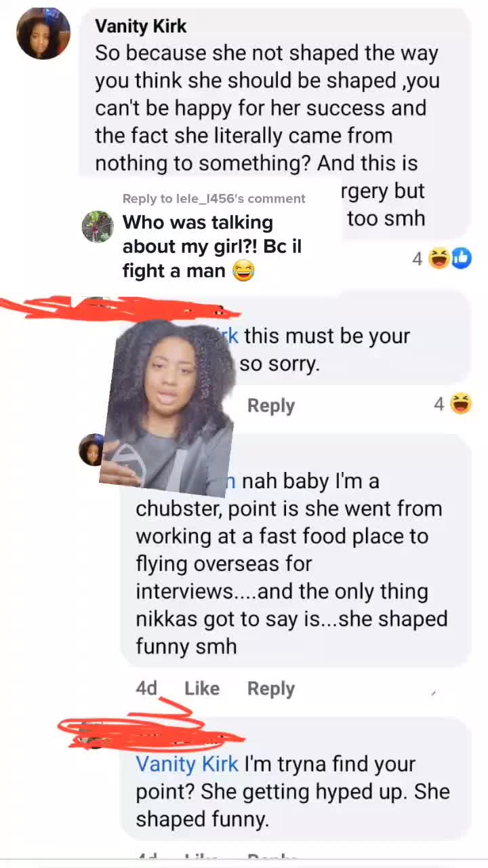Tap Reply under the 'so sorry' comment
488x868 pixels.
[x=271, y=406]
